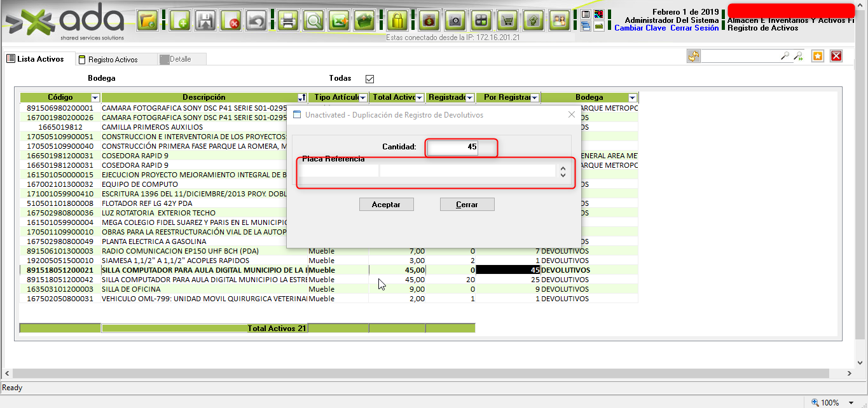This screenshot has height=408, width=868.
Task: Open the Por Registrar column filter dropdown
Action: (x=534, y=98)
